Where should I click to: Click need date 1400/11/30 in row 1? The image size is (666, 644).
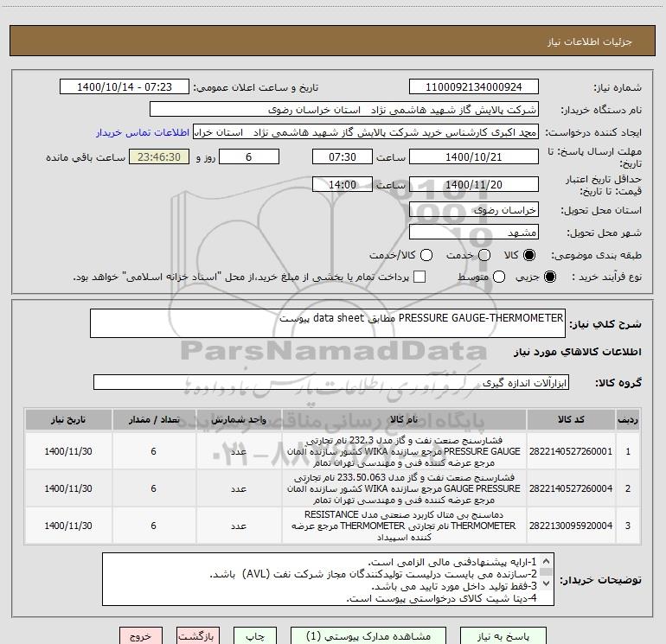[x=68, y=451]
